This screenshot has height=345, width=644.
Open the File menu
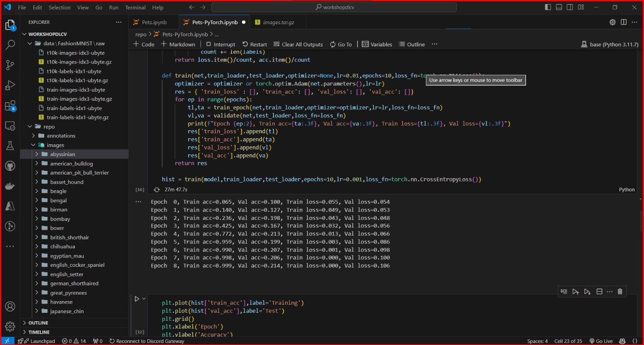(22, 7)
